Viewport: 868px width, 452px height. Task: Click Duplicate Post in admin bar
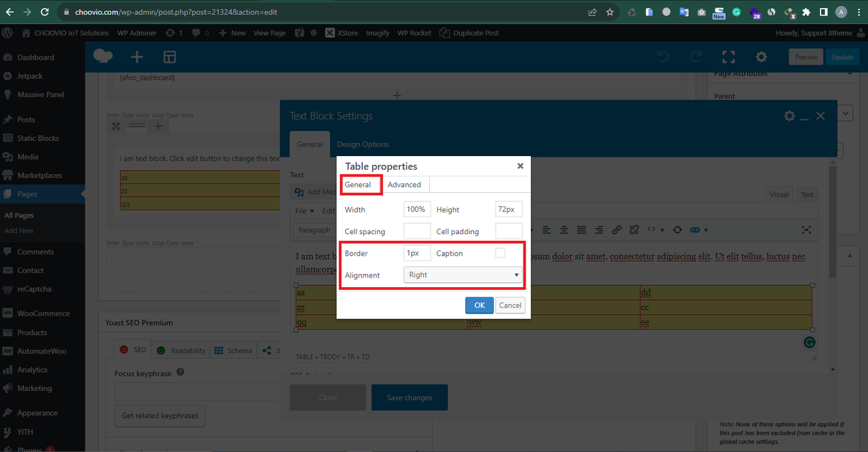tap(469, 33)
